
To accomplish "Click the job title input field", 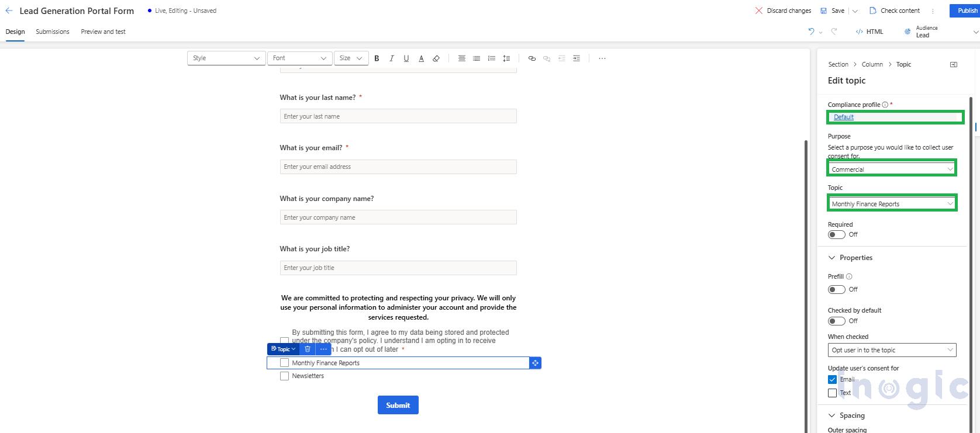I will click(398, 268).
